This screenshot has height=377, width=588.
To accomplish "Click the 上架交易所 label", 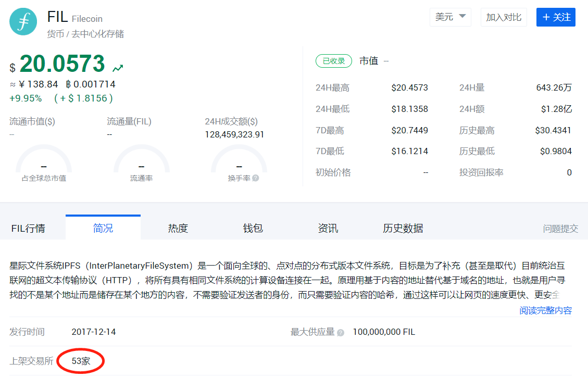I will [31, 361].
